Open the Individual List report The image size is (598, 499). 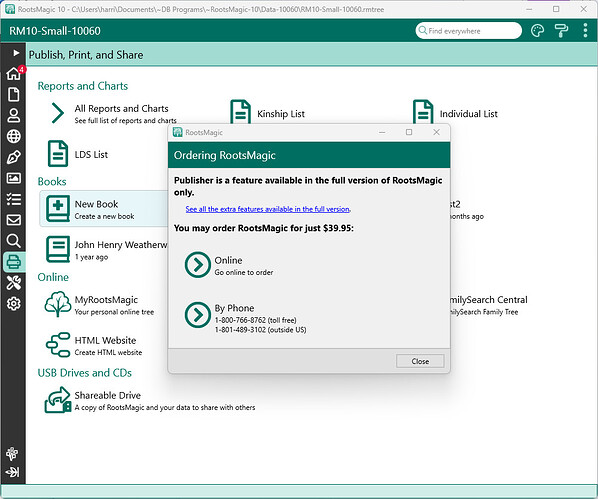pyautogui.click(x=455, y=113)
